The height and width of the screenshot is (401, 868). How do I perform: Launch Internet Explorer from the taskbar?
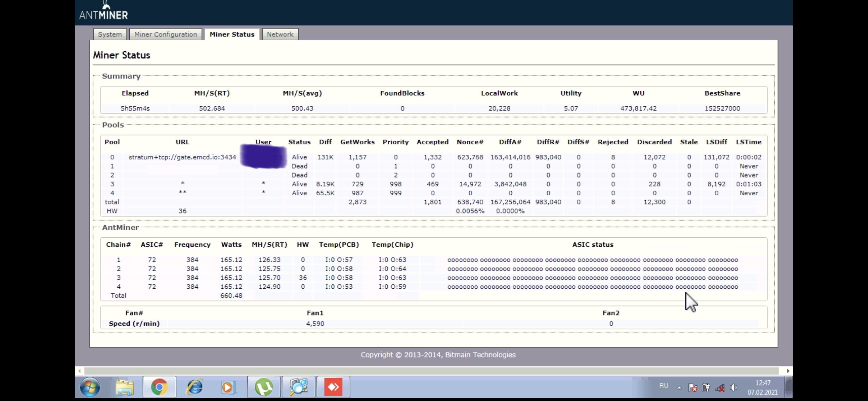point(195,387)
